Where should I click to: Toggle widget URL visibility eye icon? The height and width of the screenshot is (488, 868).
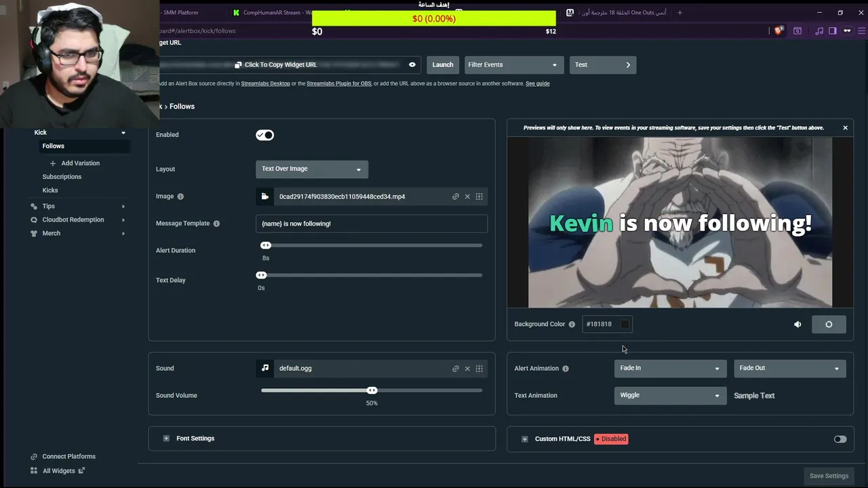(x=412, y=65)
